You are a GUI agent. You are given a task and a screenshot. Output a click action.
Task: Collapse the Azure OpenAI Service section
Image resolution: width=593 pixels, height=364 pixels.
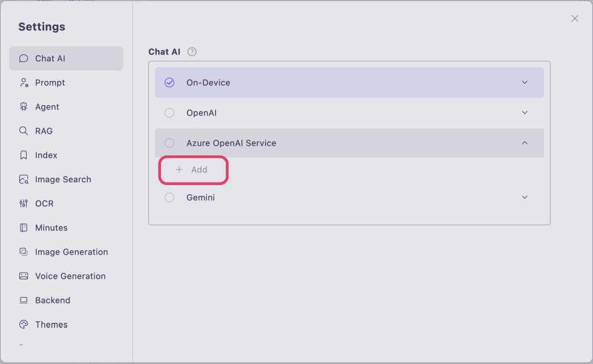coord(525,143)
